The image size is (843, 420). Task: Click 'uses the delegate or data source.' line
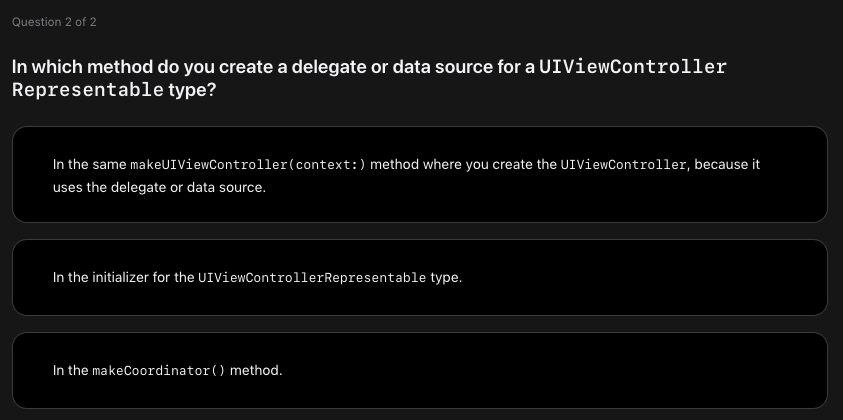pyautogui.click(x=160, y=187)
